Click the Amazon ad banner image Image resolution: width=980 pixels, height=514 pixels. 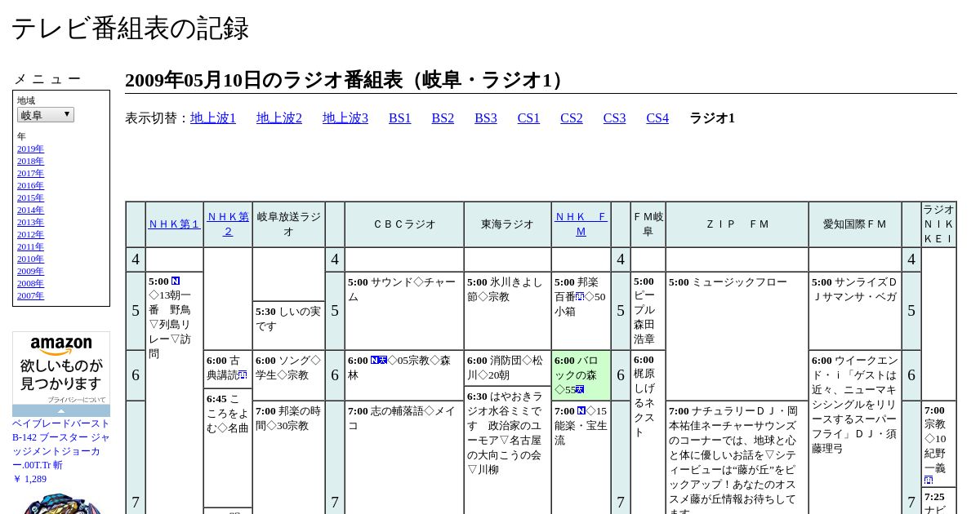coord(61,374)
